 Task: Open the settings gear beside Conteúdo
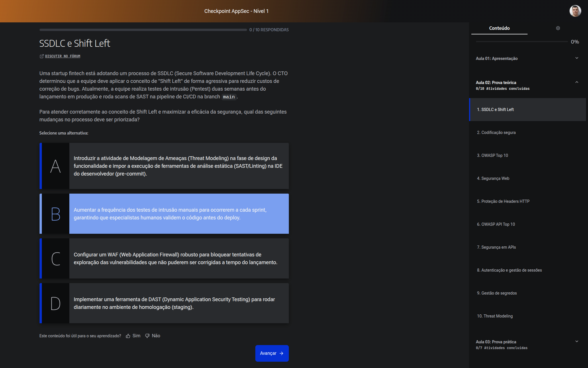[558, 28]
